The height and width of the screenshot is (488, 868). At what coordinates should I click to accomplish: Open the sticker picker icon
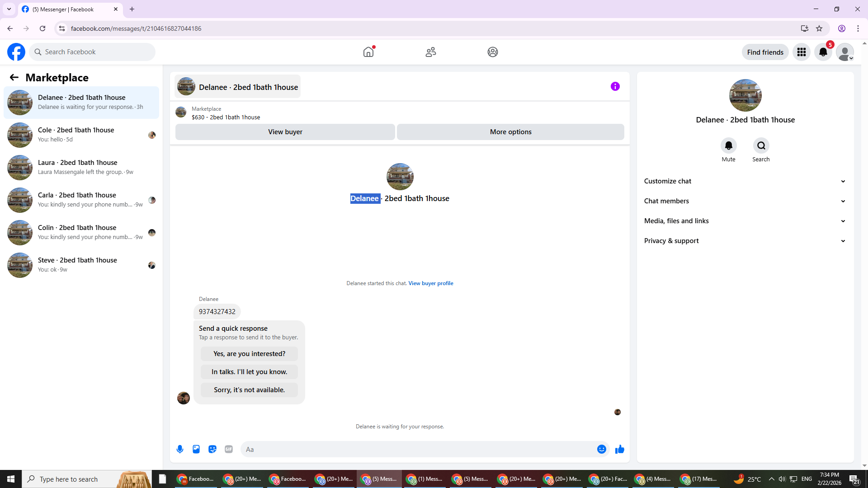(x=212, y=449)
